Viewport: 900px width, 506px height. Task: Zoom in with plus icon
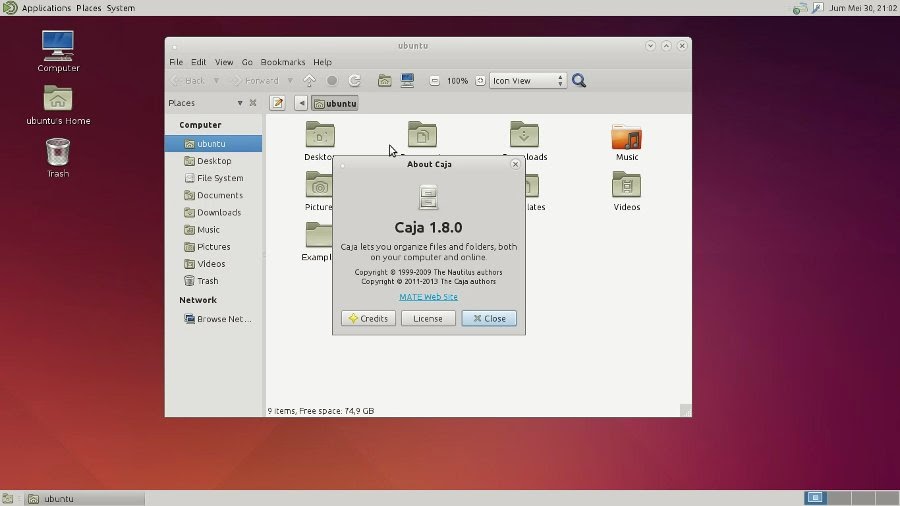pos(480,81)
